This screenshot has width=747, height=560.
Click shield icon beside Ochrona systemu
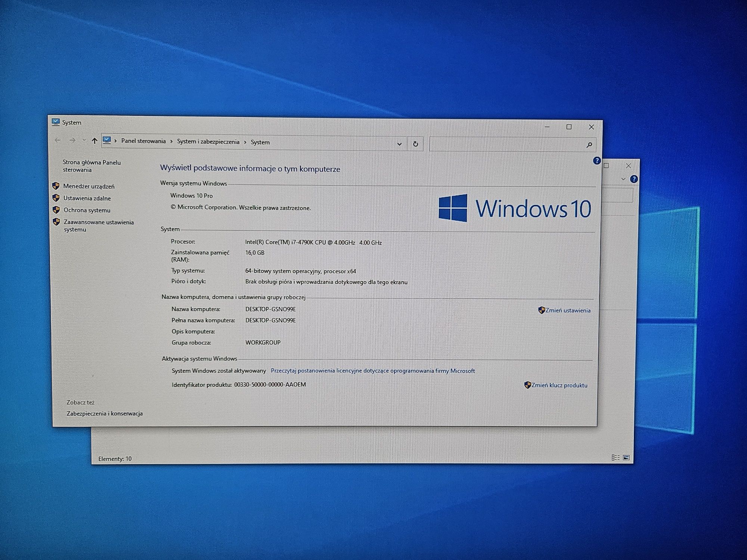coord(56,210)
